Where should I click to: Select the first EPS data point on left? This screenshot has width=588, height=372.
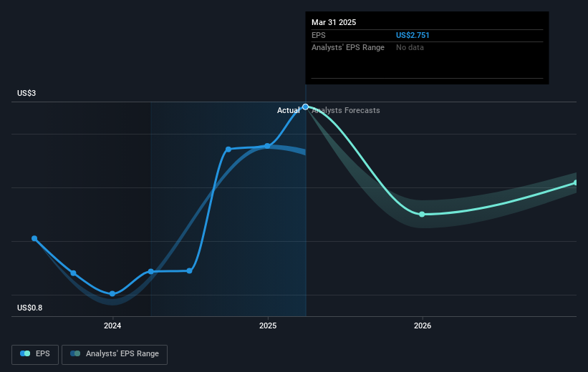pyautogui.click(x=34, y=238)
